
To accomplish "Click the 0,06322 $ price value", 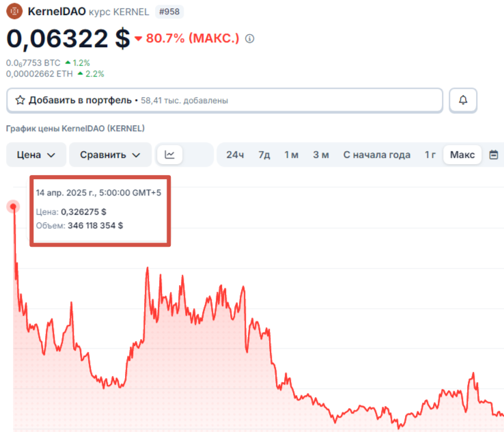I will click(68, 38).
